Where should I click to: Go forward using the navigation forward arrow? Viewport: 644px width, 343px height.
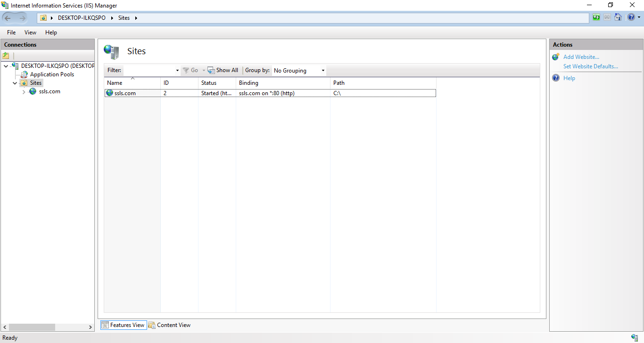pos(22,18)
